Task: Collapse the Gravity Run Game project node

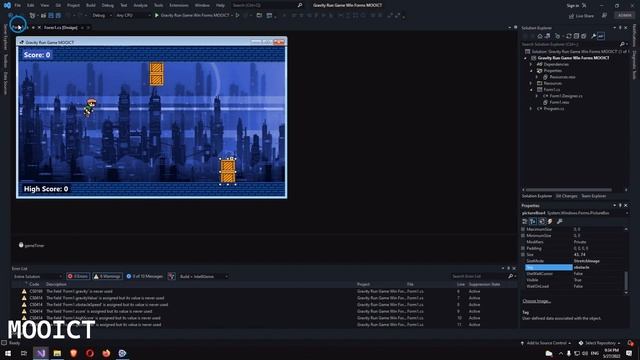Action: click(x=526, y=58)
